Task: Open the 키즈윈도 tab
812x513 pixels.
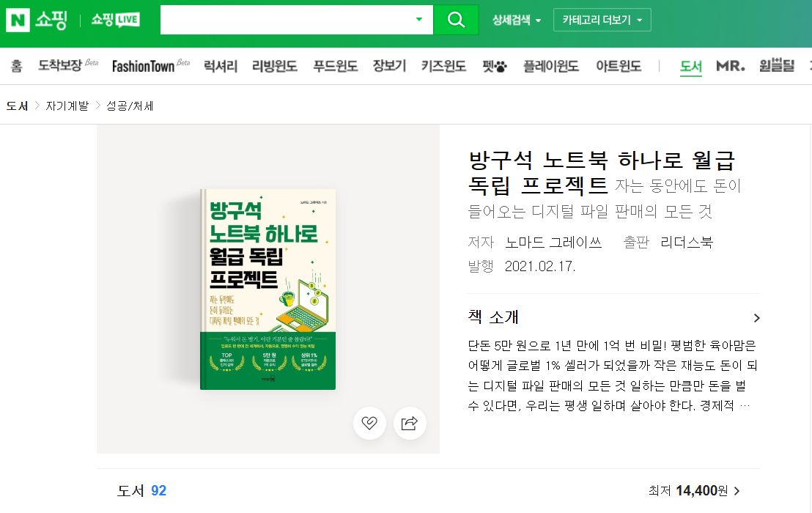Action: click(443, 66)
